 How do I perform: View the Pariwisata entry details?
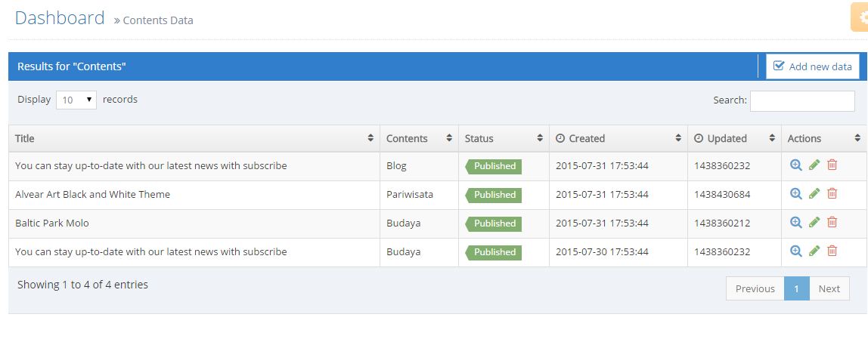tap(796, 193)
